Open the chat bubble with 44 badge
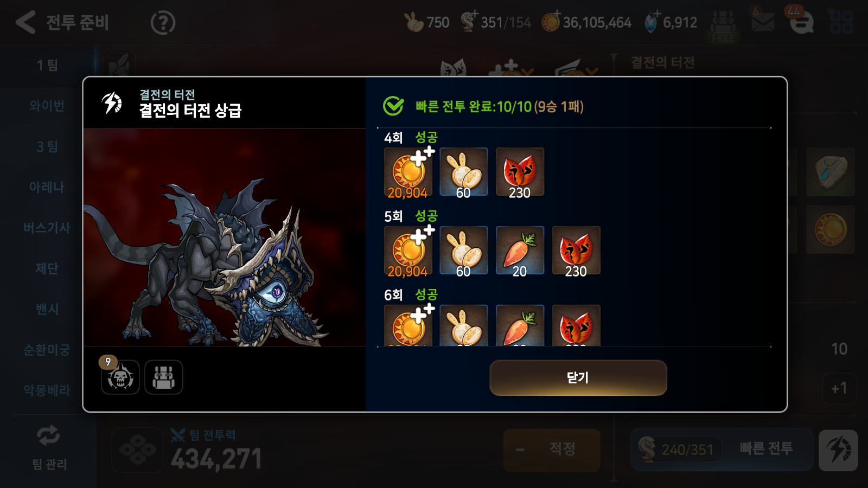The width and height of the screenshot is (868, 488). click(x=801, y=22)
